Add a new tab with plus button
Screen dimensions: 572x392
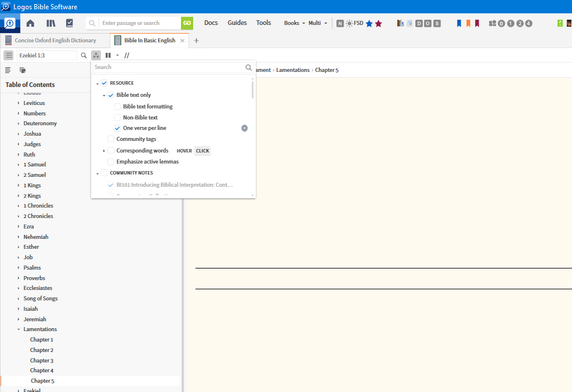(196, 41)
